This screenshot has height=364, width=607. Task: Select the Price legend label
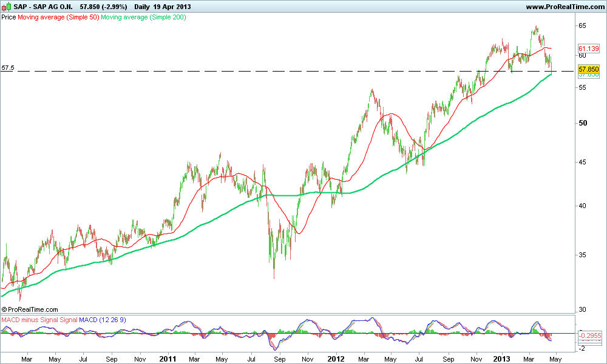click(8, 17)
